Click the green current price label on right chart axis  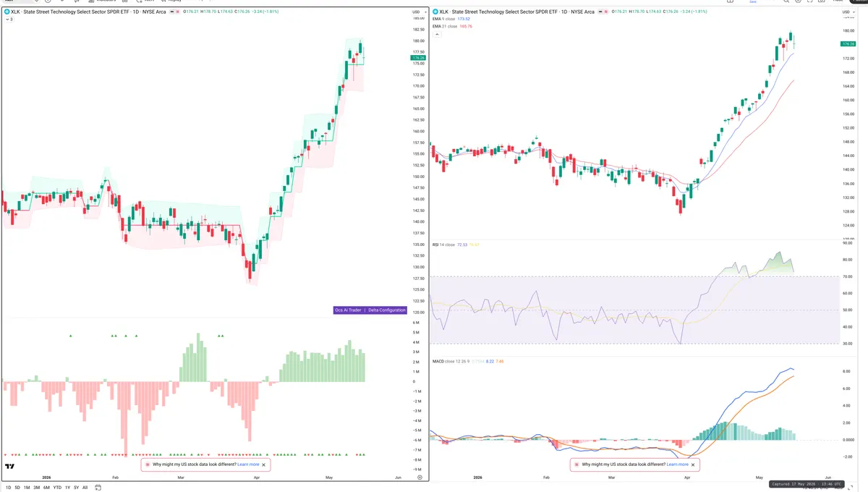pos(847,44)
